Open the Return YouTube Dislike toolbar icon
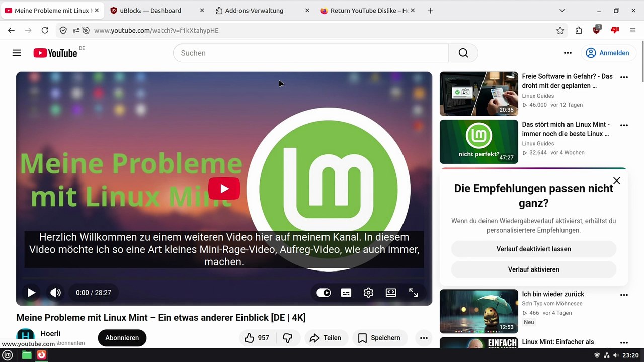The image size is (644, 362). pyautogui.click(x=615, y=30)
